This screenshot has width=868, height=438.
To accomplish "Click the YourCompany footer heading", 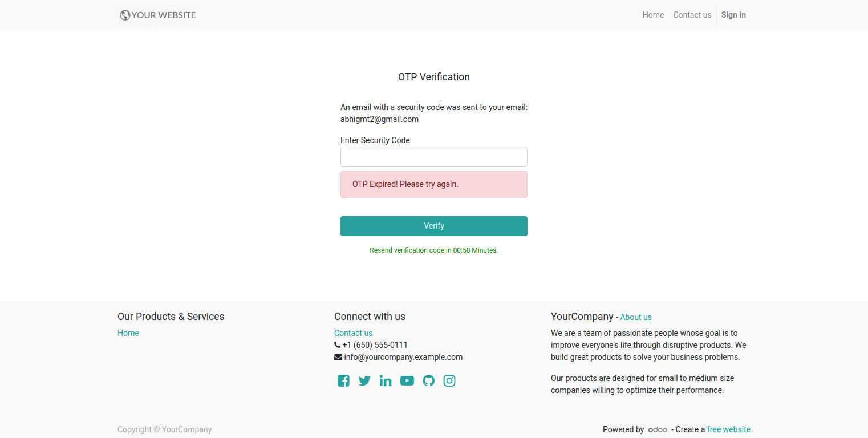I will click(582, 317).
